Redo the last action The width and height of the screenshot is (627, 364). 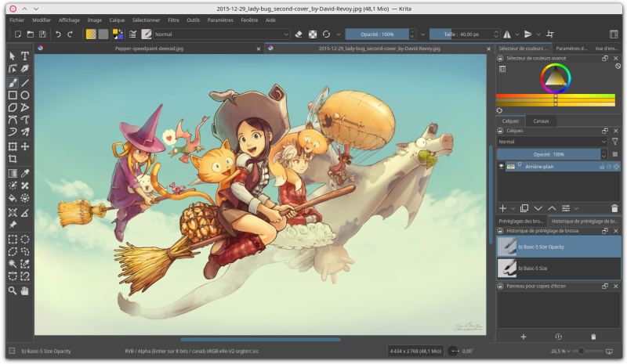coord(71,34)
